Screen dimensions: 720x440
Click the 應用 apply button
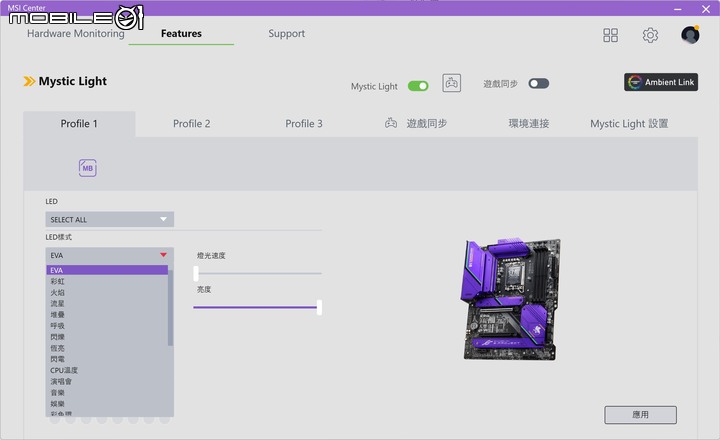[x=640, y=415]
